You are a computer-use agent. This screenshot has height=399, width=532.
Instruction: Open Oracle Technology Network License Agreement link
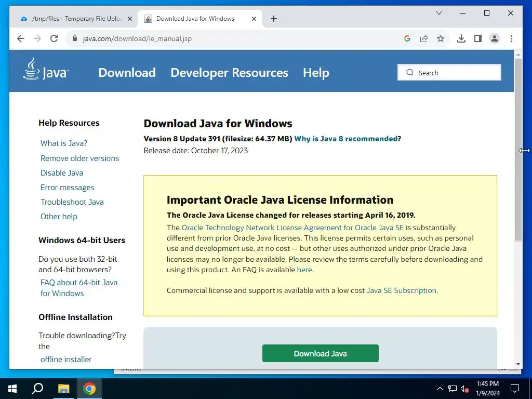tap(292, 228)
